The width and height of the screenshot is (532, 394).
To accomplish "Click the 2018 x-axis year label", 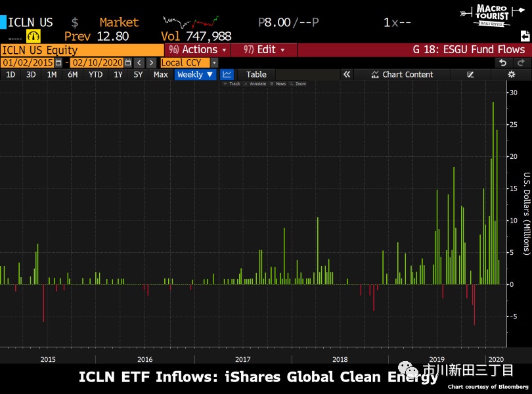I will click(340, 359).
